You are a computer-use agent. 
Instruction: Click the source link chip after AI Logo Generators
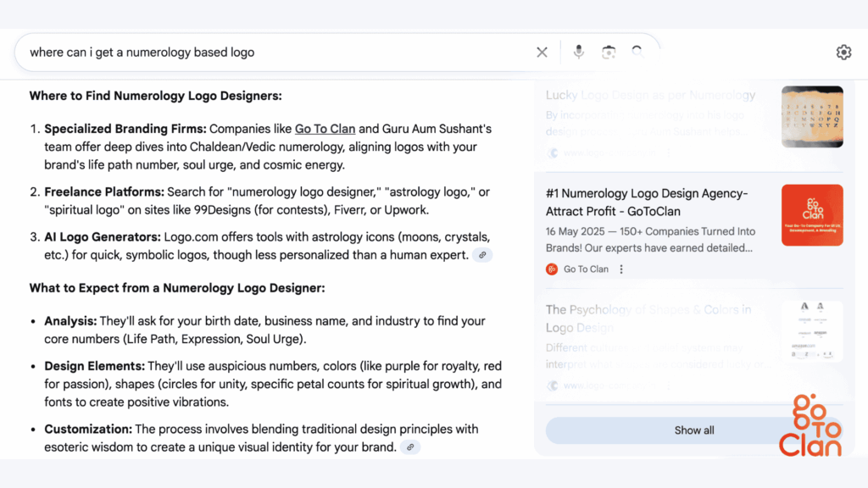click(482, 255)
